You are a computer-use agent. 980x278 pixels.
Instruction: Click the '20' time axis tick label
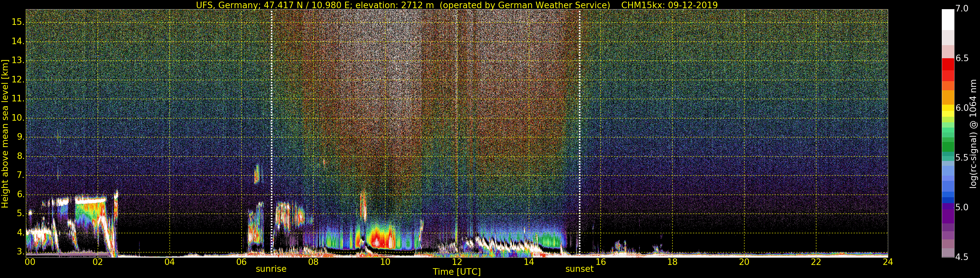744,262
